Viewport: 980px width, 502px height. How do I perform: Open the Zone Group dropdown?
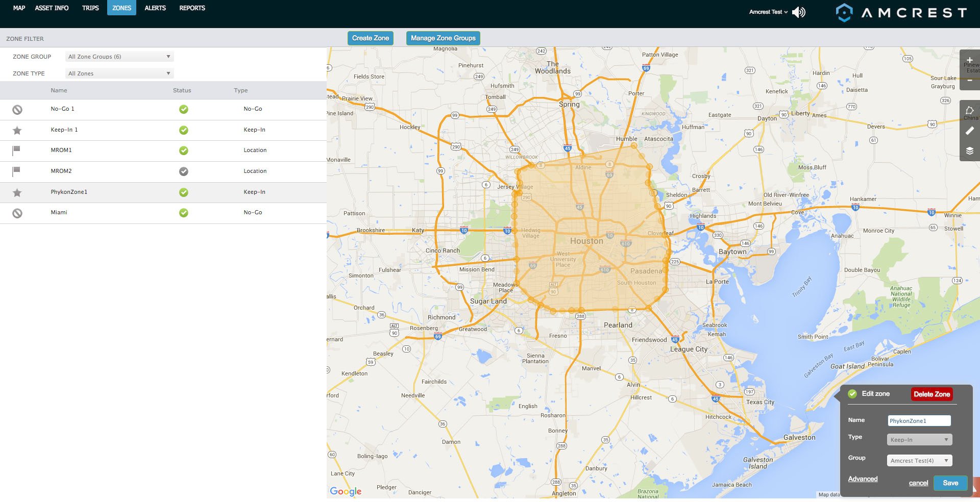[x=119, y=57]
